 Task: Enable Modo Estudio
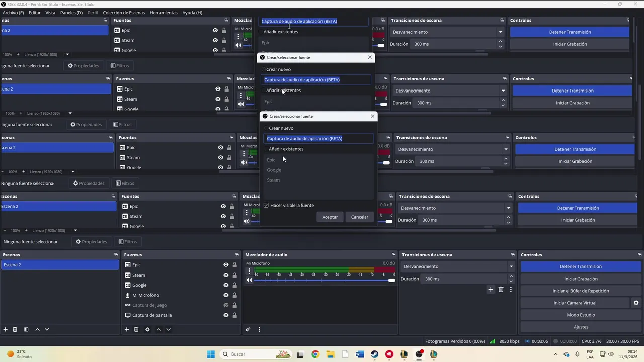pyautogui.click(x=581, y=315)
